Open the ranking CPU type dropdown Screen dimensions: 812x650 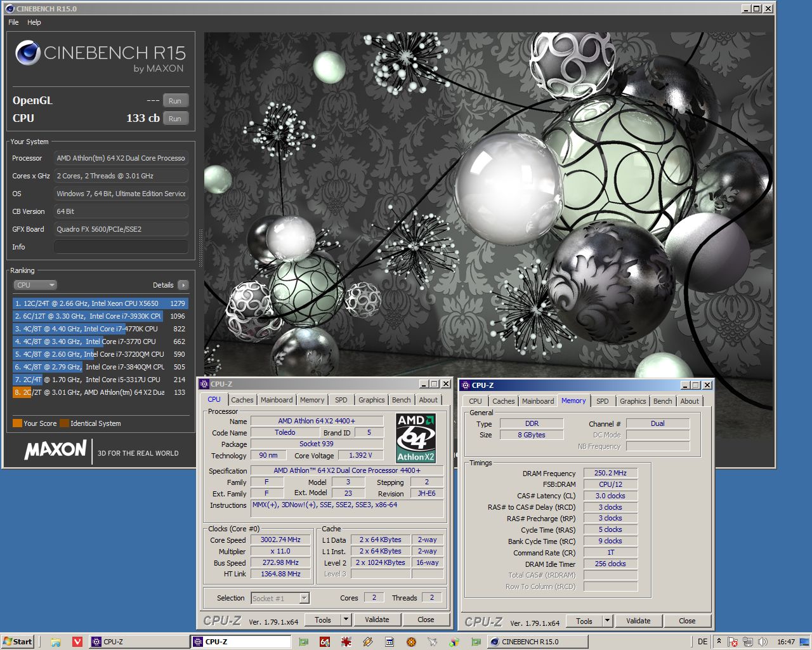point(35,285)
